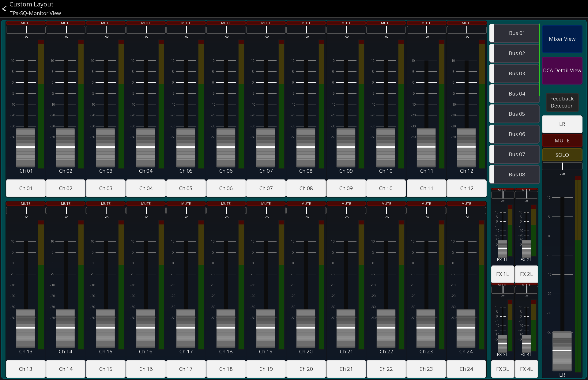Mute the FX 3L return

(x=503, y=285)
